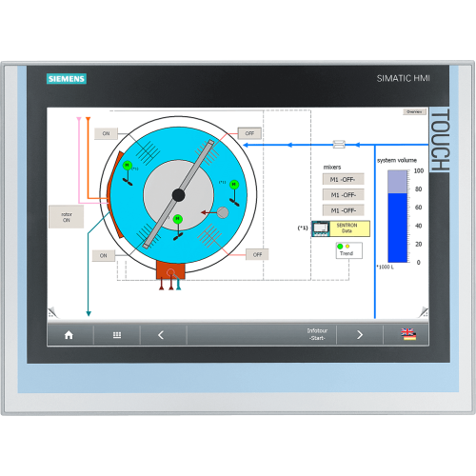Click the green mixer motor at right side
Image resolution: width=476 pixels, height=476 pixels.
(x=234, y=185)
